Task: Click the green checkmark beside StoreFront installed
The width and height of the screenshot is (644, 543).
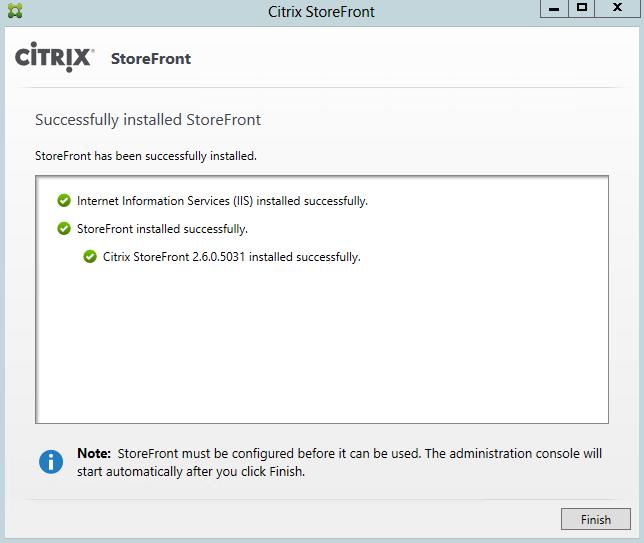Action: point(64,229)
